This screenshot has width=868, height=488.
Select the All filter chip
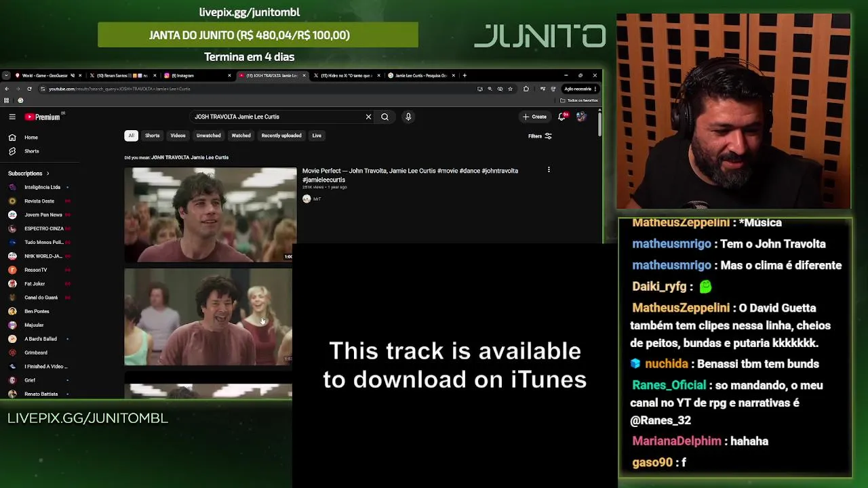pyautogui.click(x=131, y=136)
